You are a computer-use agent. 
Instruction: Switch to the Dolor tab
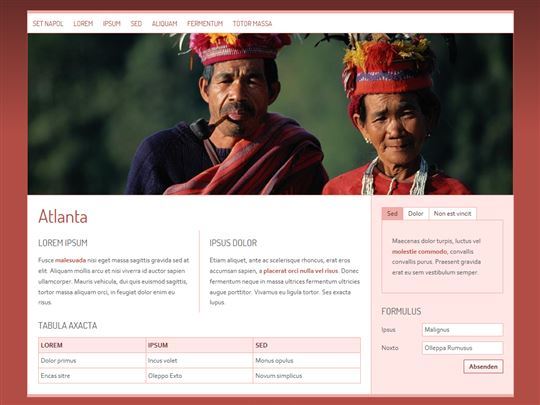click(x=416, y=214)
